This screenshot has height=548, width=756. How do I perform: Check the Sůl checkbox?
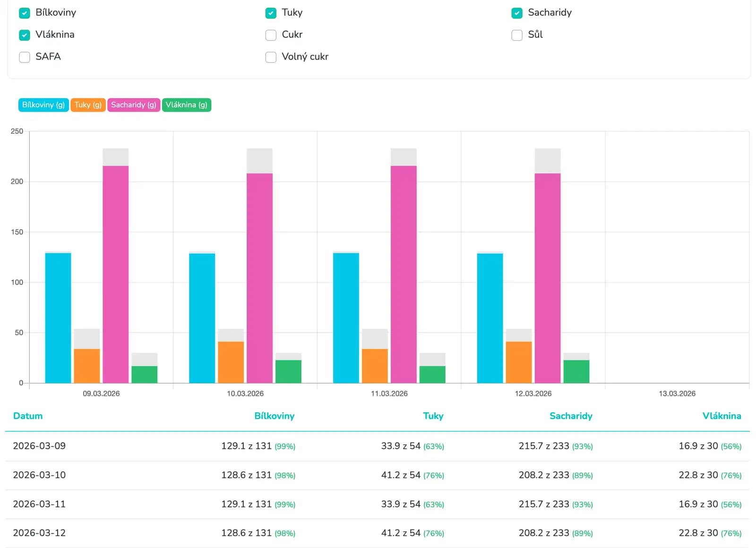517,35
